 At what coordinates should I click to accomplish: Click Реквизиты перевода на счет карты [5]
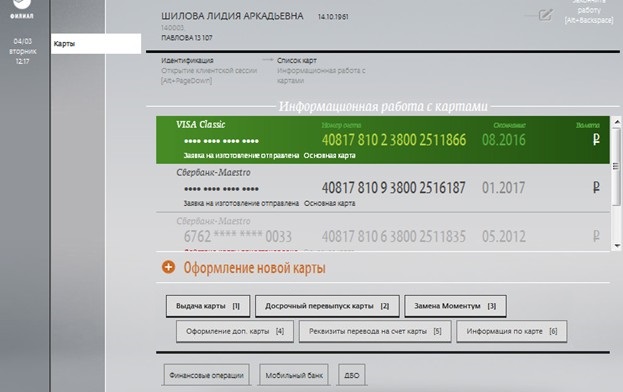[x=375, y=331]
